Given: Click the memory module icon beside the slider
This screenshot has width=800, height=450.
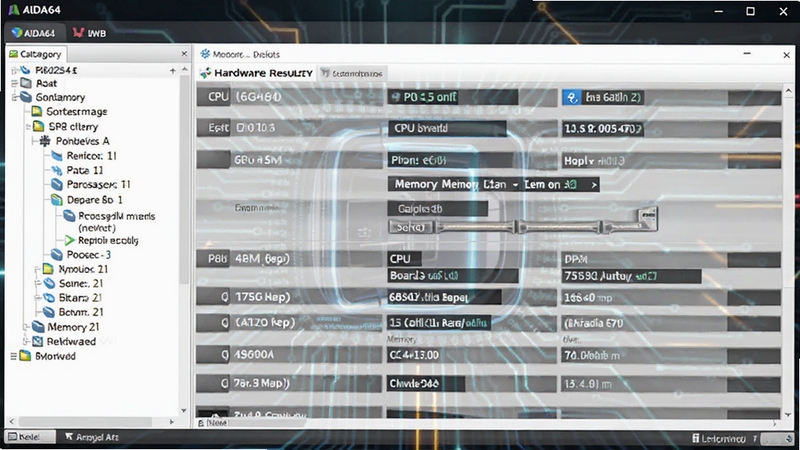Looking at the screenshot, I should (x=647, y=218).
